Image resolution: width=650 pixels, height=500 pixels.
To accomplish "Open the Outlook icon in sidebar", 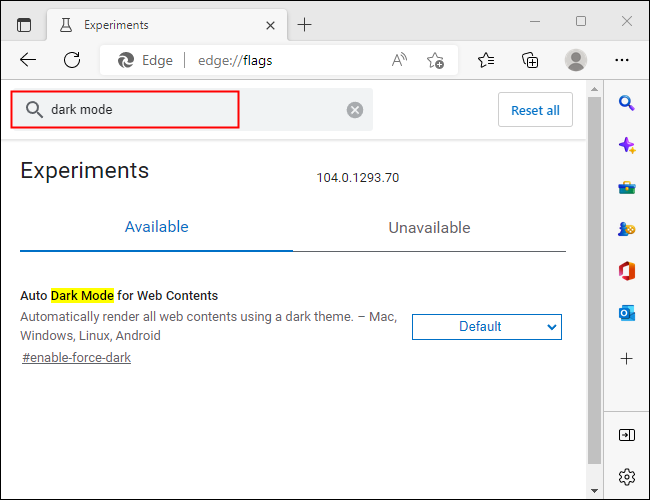I will click(627, 313).
